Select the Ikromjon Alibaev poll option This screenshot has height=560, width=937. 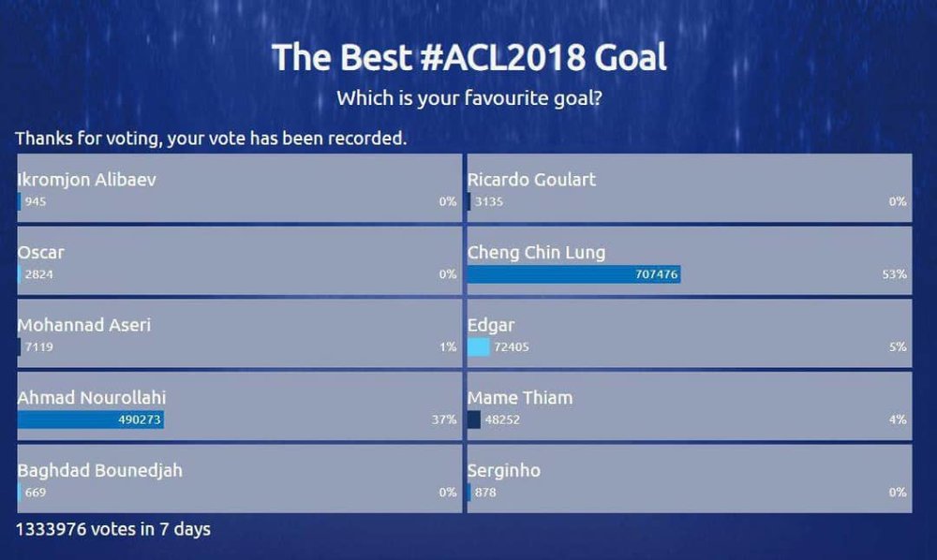tap(240, 188)
